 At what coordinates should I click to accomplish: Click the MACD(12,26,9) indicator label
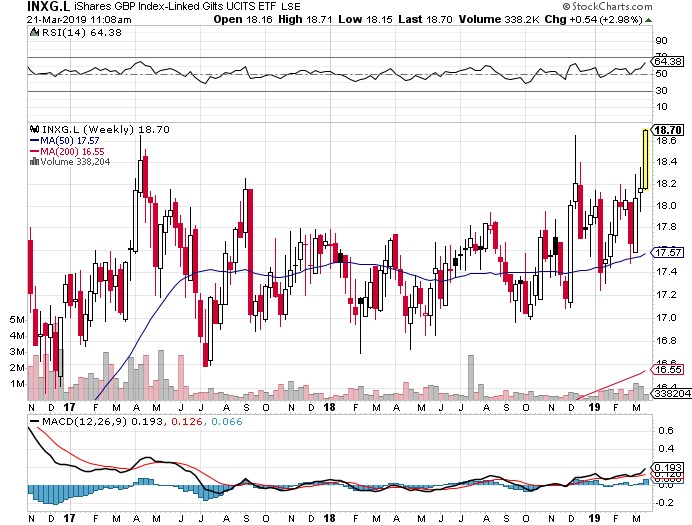click(84, 421)
